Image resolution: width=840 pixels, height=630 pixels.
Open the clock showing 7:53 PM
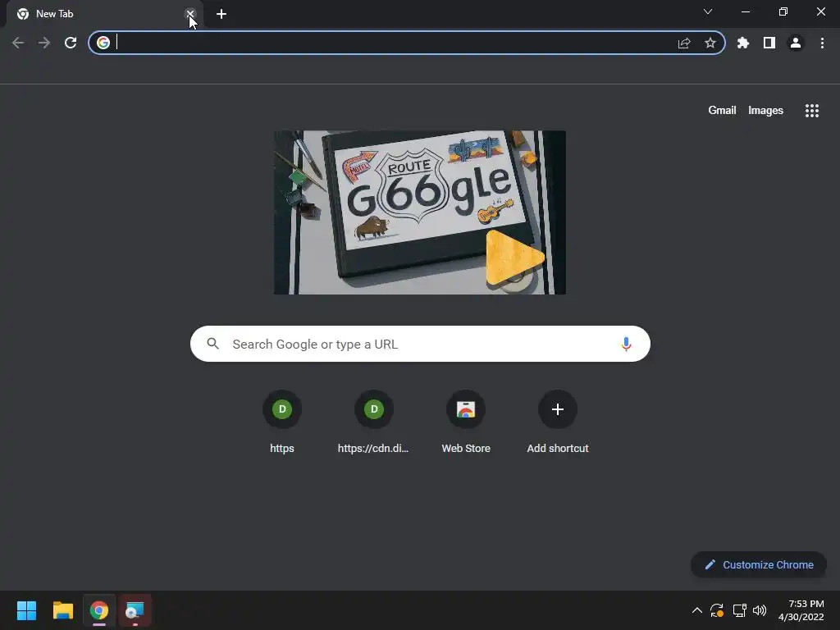(x=801, y=610)
